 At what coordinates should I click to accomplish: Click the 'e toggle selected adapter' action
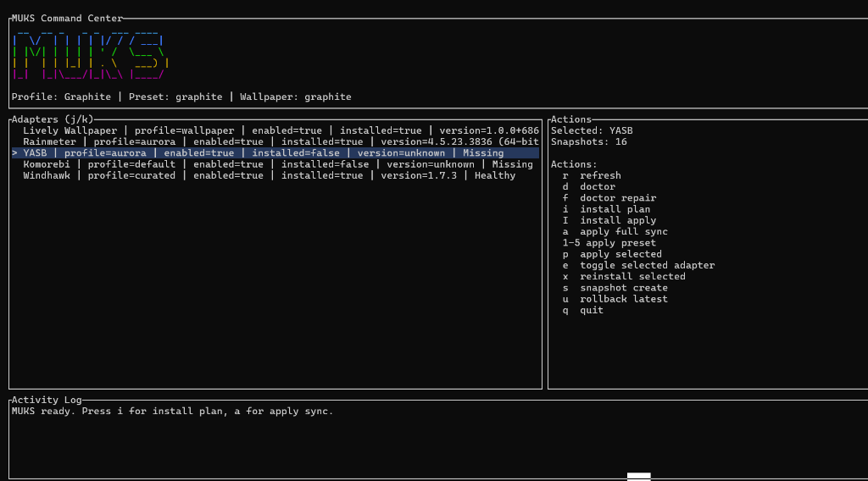pos(638,265)
